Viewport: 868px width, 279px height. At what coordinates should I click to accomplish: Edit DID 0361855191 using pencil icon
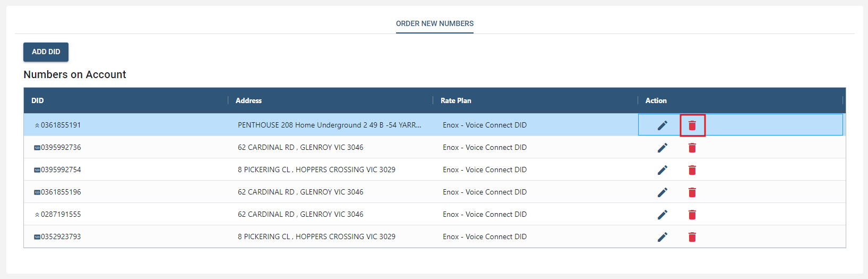pyautogui.click(x=662, y=125)
